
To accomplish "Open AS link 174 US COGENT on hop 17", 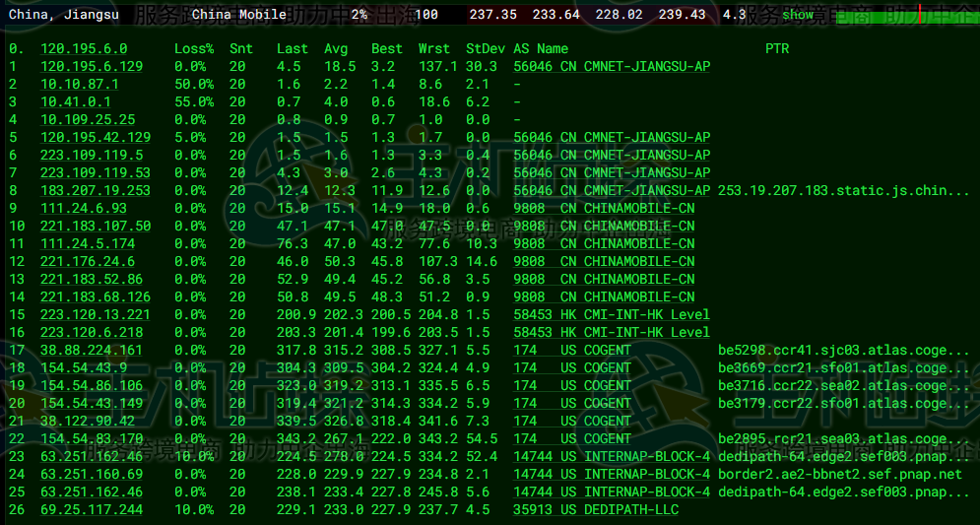I will coord(572,350).
